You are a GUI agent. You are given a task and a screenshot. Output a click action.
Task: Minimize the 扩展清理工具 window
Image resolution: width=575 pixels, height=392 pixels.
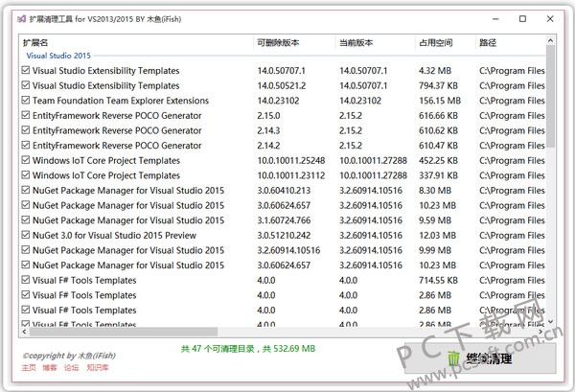(495, 19)
